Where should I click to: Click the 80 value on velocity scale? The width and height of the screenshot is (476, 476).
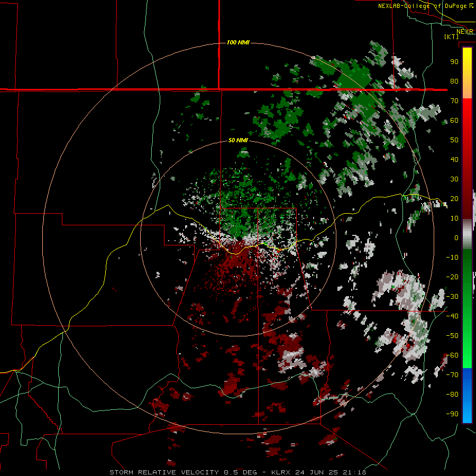(454, 81)
